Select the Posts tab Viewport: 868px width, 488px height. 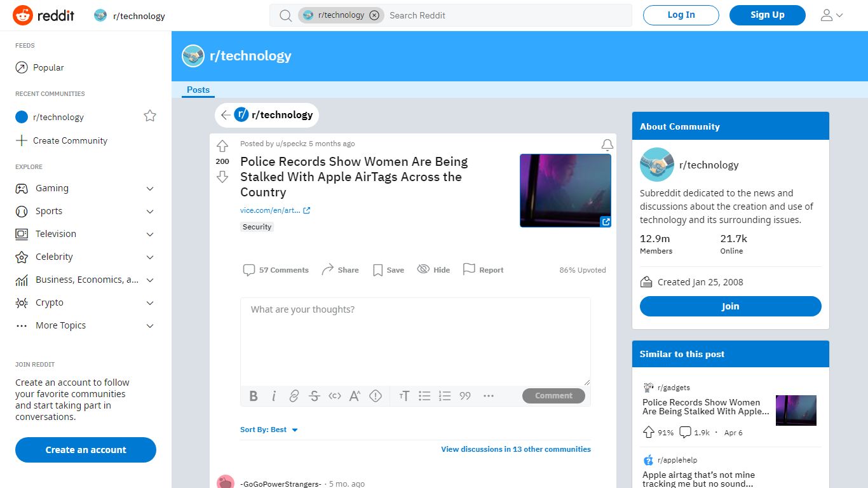[x=198, y=90]
